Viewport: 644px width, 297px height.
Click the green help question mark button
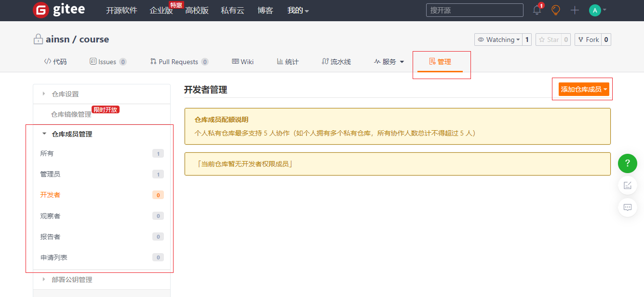click(627, 163)
